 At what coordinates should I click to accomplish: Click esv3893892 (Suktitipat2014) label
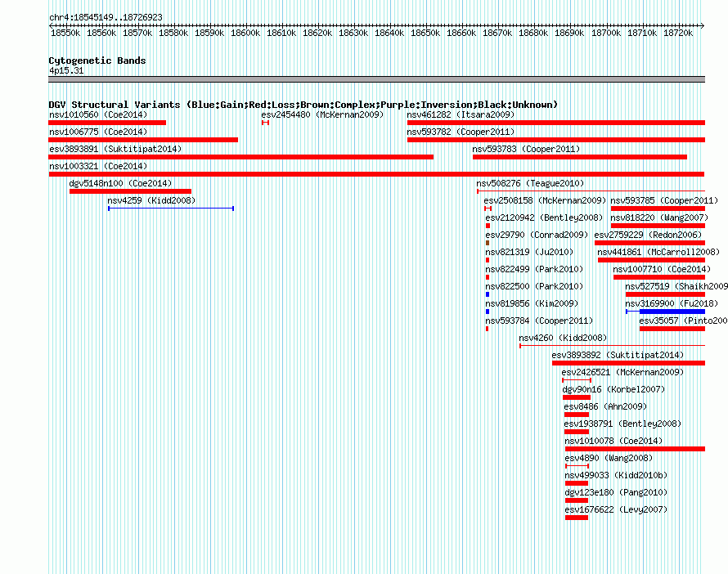tap(618, 355)
